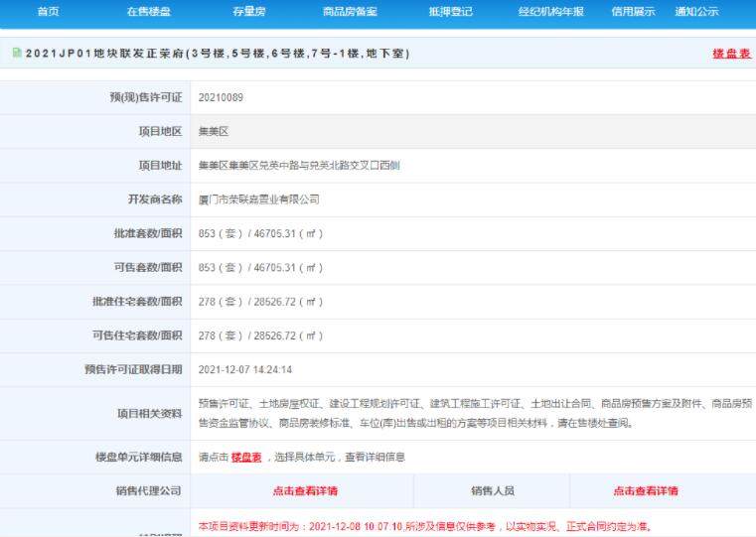Image resolution: width=756 pixels, height=537 pixels.
Task: Click the 销售人员 label cell
Action: tap(493, 490)
